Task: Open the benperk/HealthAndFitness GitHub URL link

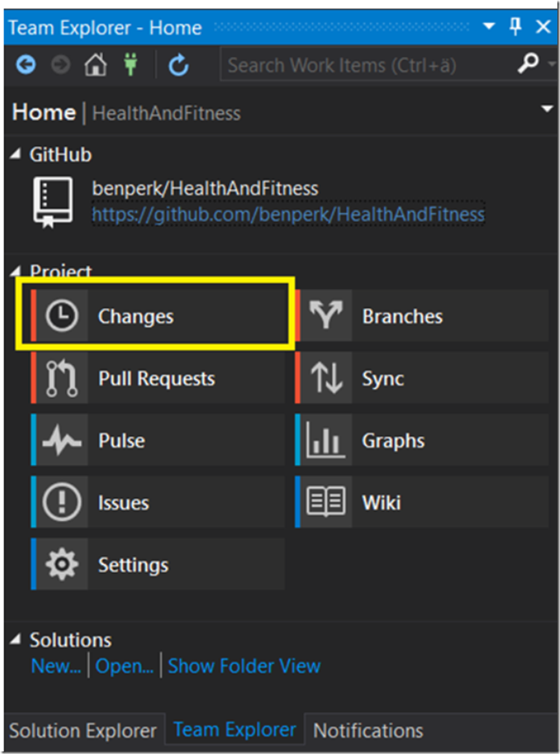Action: [x=288, y=214]
